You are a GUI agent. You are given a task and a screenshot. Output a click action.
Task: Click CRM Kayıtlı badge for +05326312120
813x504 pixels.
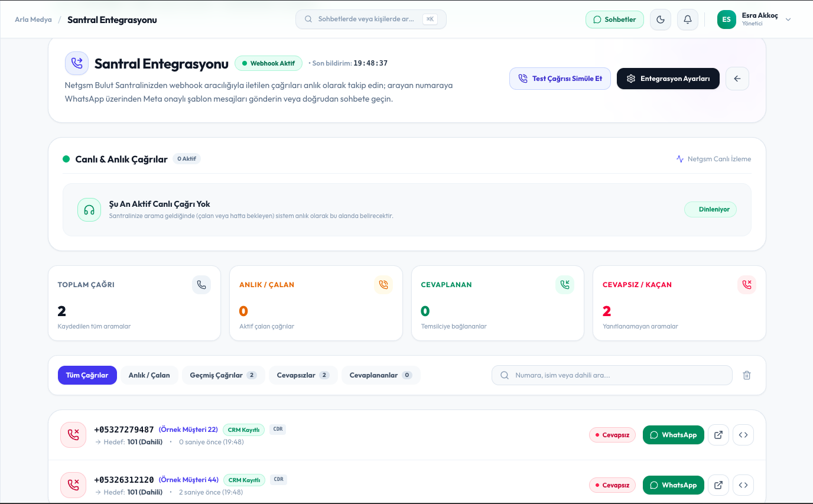(x=244, y=480)
